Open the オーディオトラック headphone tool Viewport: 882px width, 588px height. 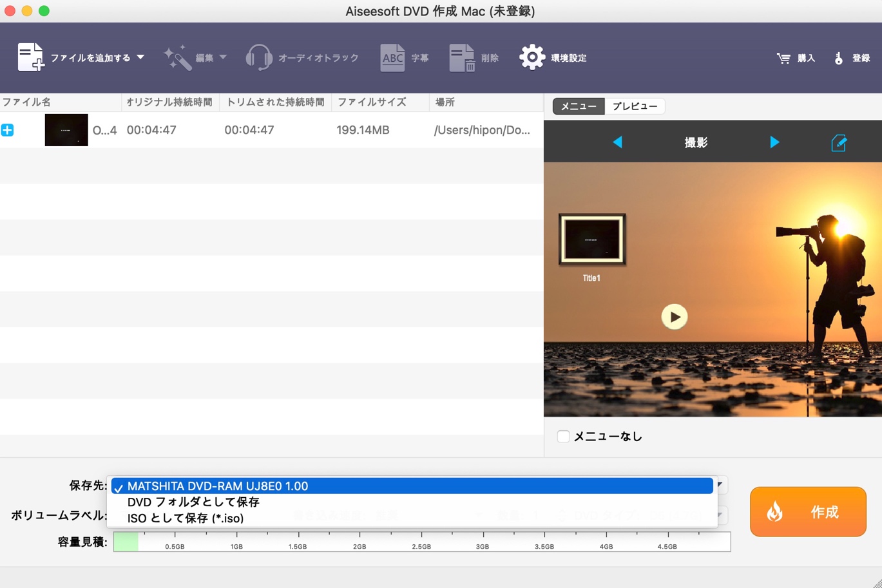click(259, 57)
